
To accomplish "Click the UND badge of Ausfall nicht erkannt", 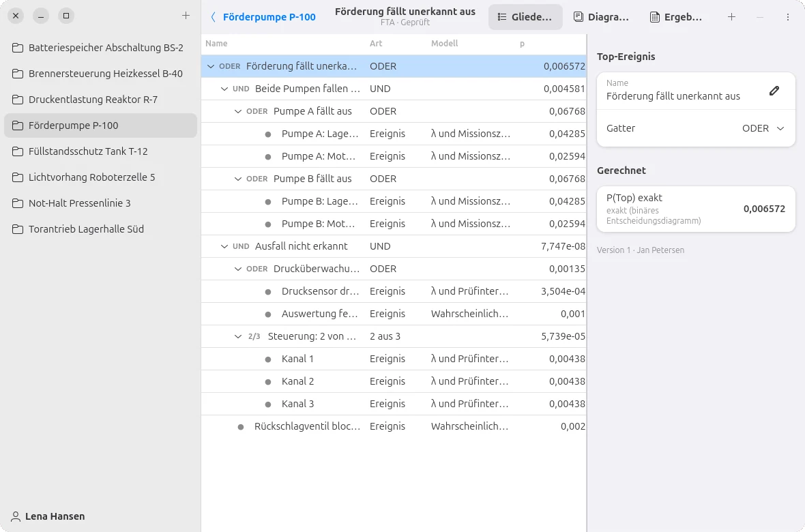I will (241, 246).
